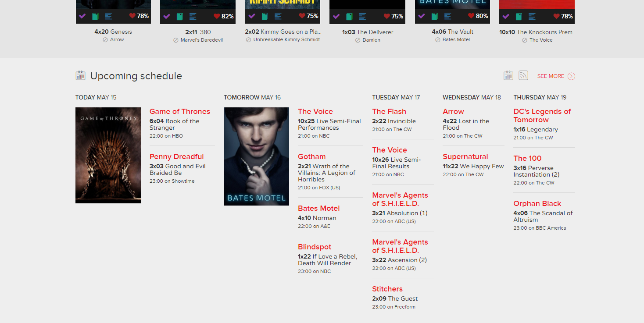The height and width of the screenshot is (323, 644).
Task: Add Bates Motel 4x06 The Vault to list
Action: 447,16
